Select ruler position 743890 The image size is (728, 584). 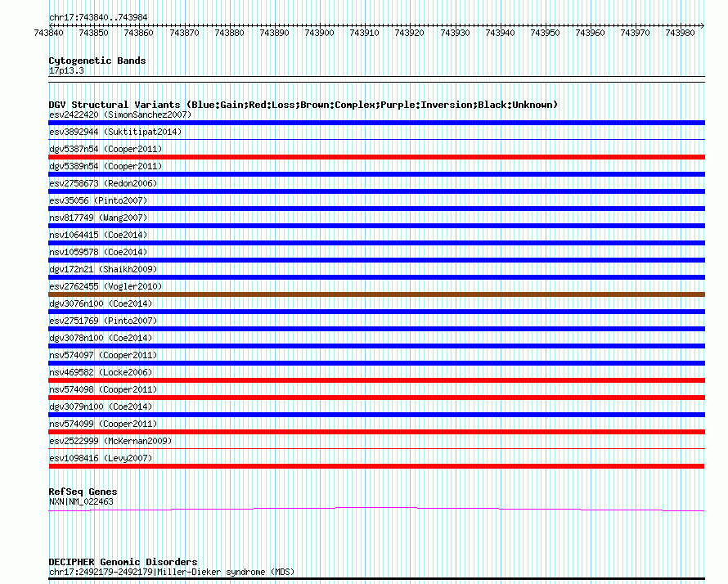click(x=274, y=33)
